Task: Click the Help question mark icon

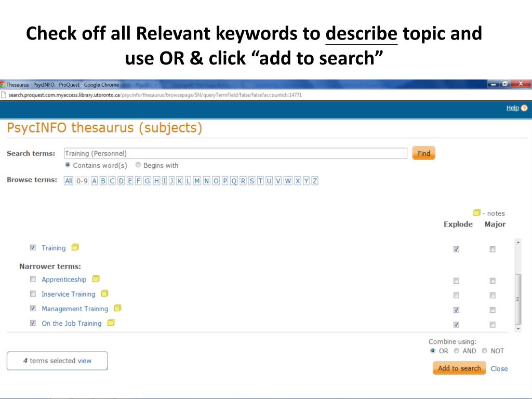Action: [x=524, y=108]
